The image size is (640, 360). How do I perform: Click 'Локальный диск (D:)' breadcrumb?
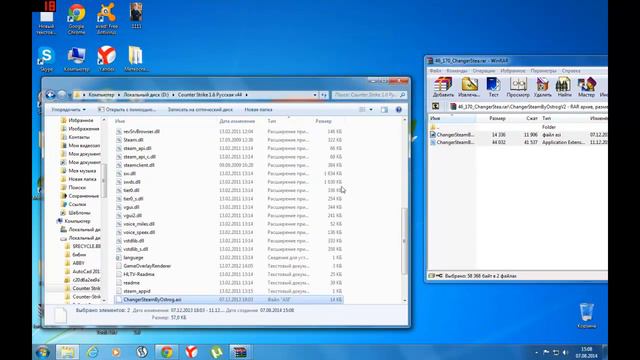[x=146, y=95]
